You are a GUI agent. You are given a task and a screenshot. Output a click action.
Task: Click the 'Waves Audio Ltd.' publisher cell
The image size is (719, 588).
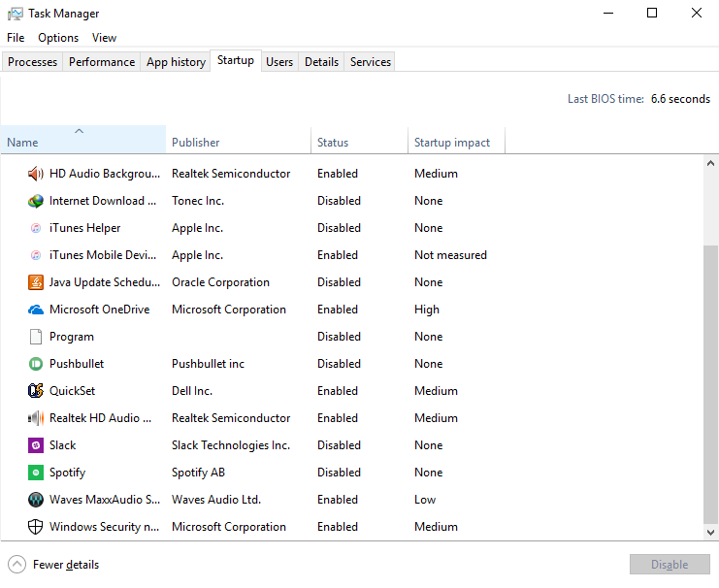[x=216, y=500]
